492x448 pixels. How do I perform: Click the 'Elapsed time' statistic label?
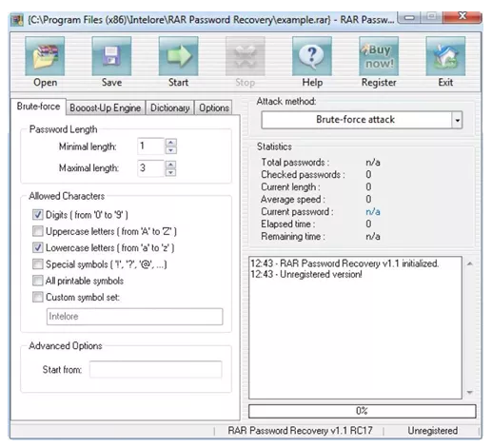click(287, 224)
